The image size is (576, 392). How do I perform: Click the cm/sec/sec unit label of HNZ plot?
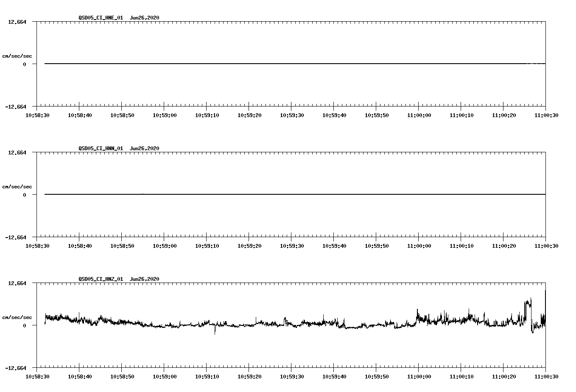click(17, 318)
